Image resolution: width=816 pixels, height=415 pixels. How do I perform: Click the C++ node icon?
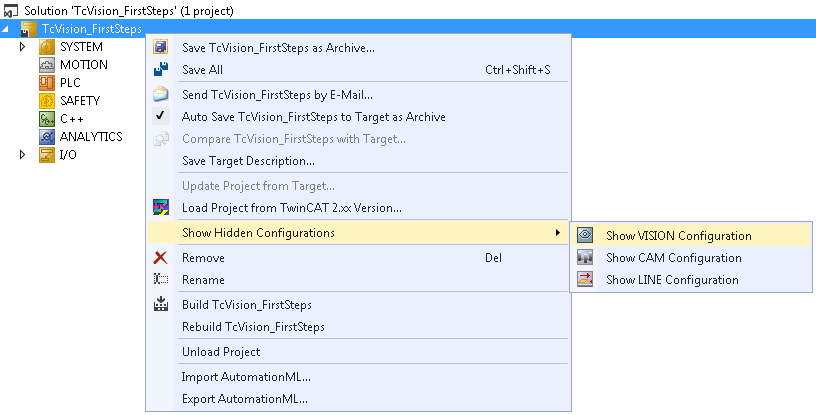click(47, 119)
